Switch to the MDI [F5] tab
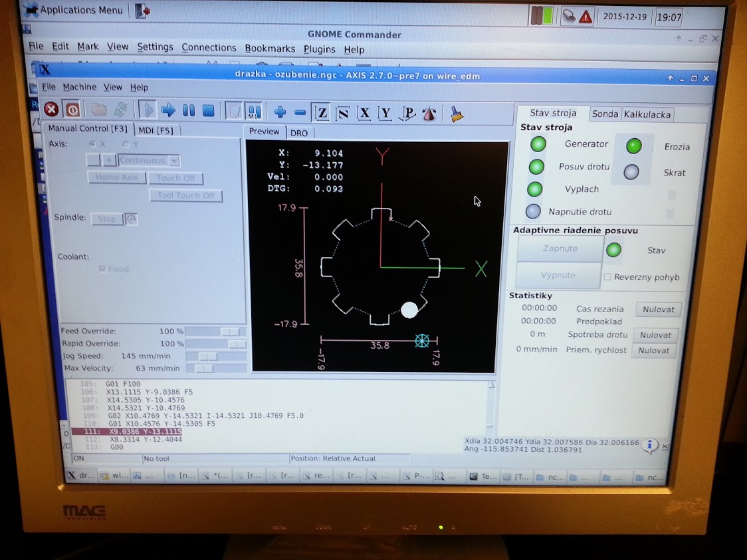 click(x=156, y=130)
